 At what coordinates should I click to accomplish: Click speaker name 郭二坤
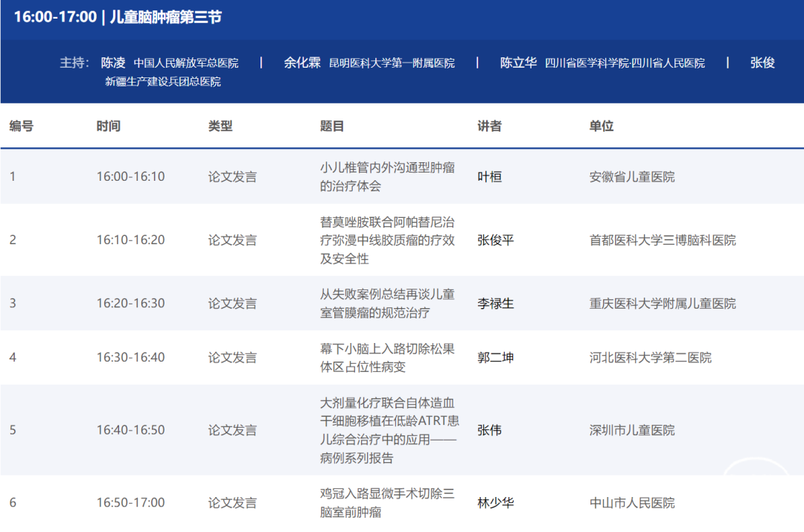click(x=495, y=358)
